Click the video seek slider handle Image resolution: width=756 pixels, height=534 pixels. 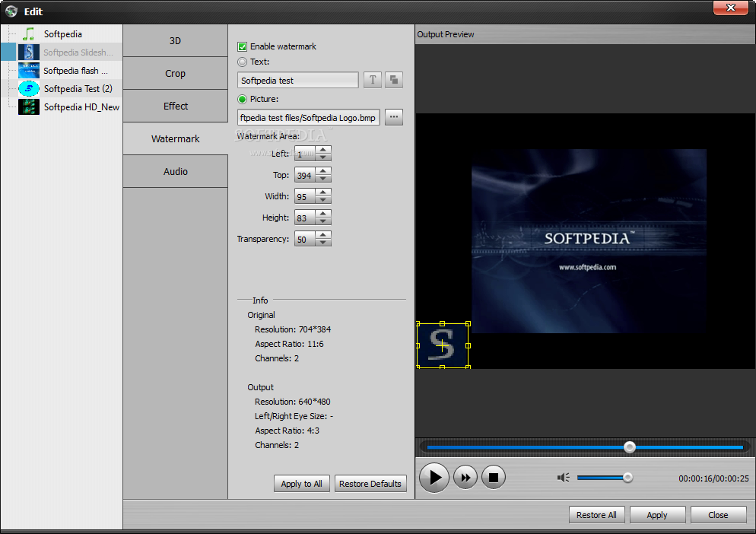(x=629, y=447)
